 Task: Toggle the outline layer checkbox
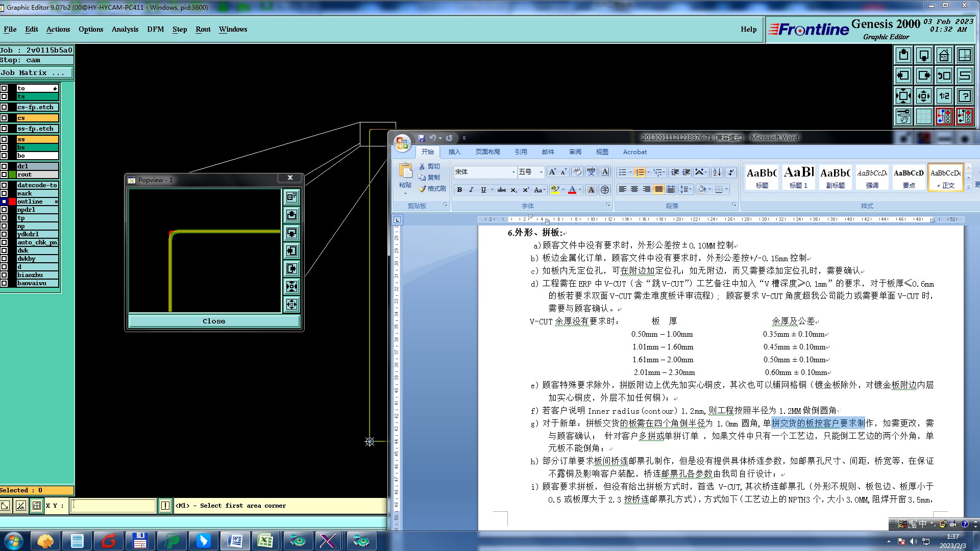[4, 202]
